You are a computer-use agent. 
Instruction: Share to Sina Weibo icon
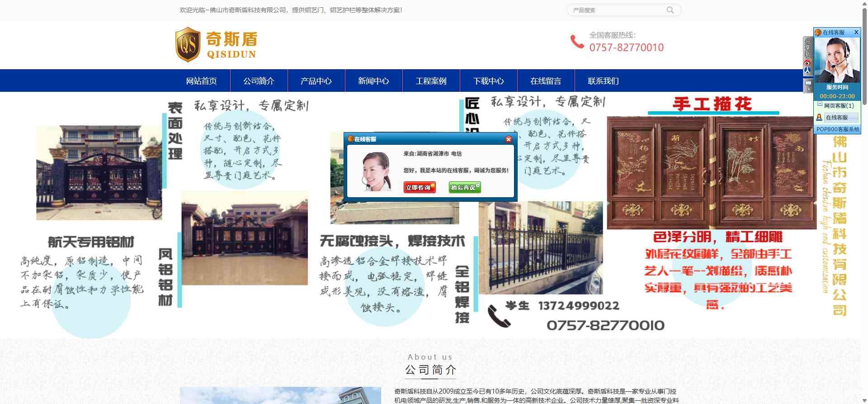(807, 62)
